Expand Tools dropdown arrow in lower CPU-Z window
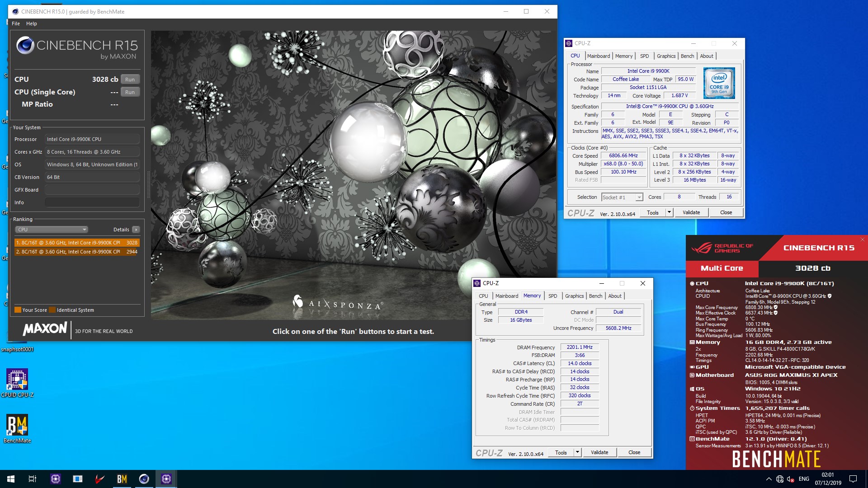Screen dimensions: 868x488 577,452
